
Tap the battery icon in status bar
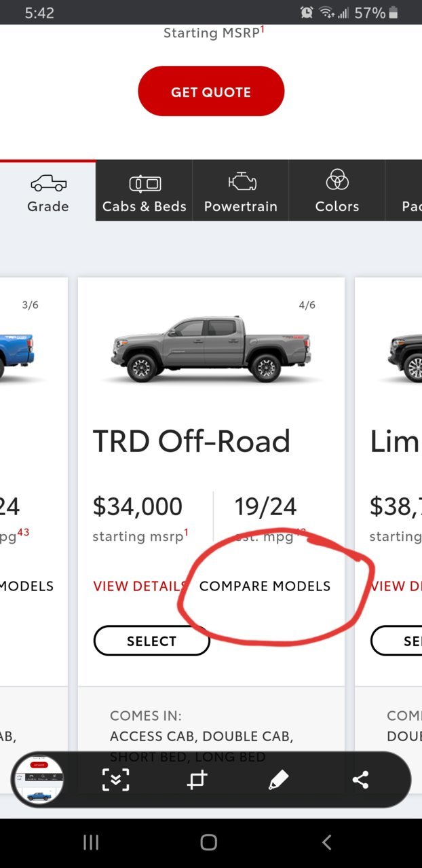pos(394,13)
